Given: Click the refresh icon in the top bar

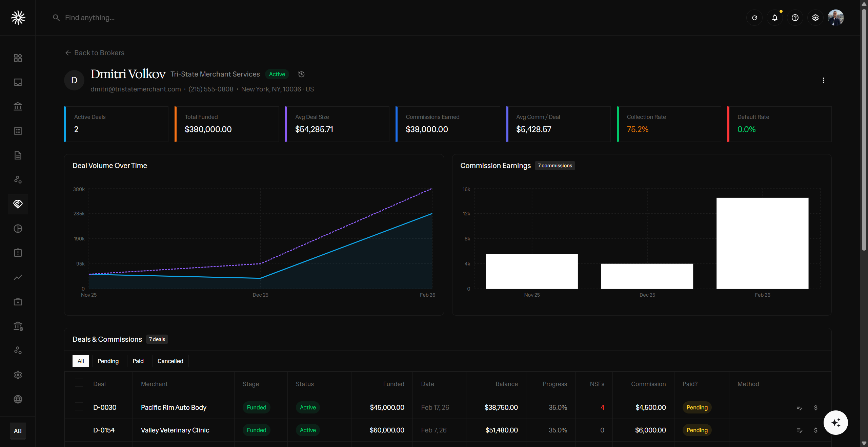Looking at the screenshot, I should tap(754, 18).
